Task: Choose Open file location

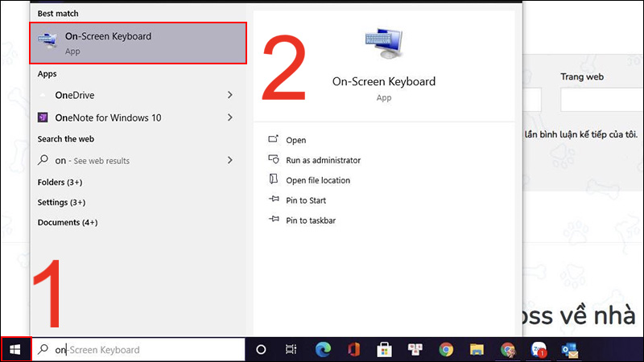Action: click(x=318, y=180)
